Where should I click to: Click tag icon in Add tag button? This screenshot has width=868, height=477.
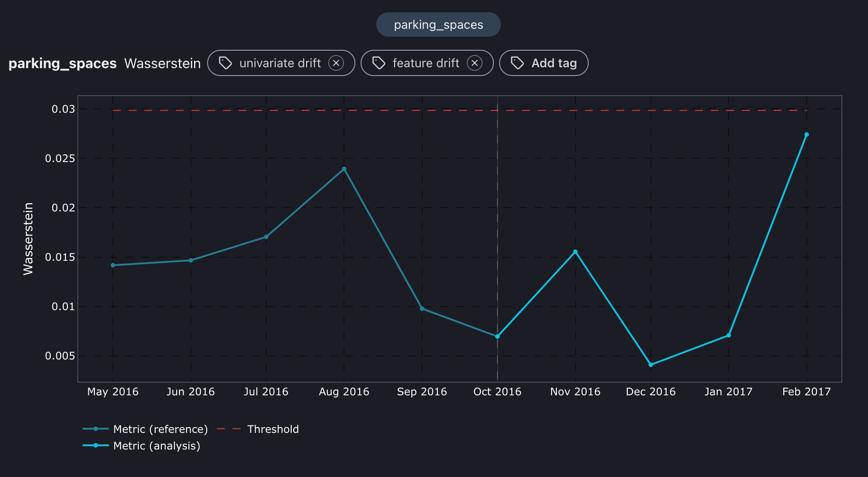click(x=517, y=63)
